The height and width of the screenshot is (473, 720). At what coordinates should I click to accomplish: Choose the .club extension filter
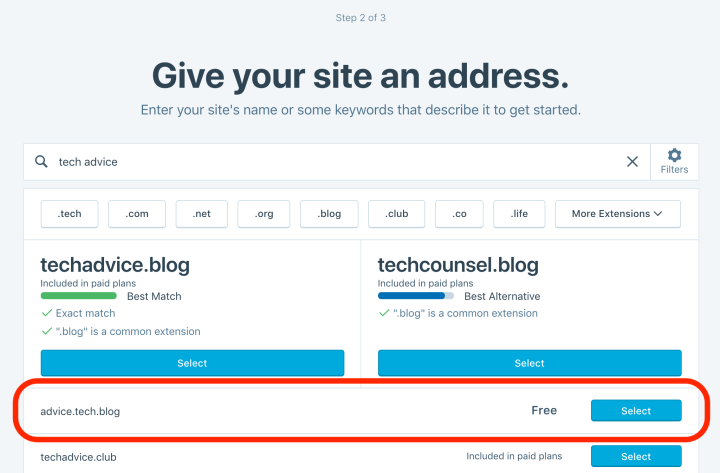[396, 214]
